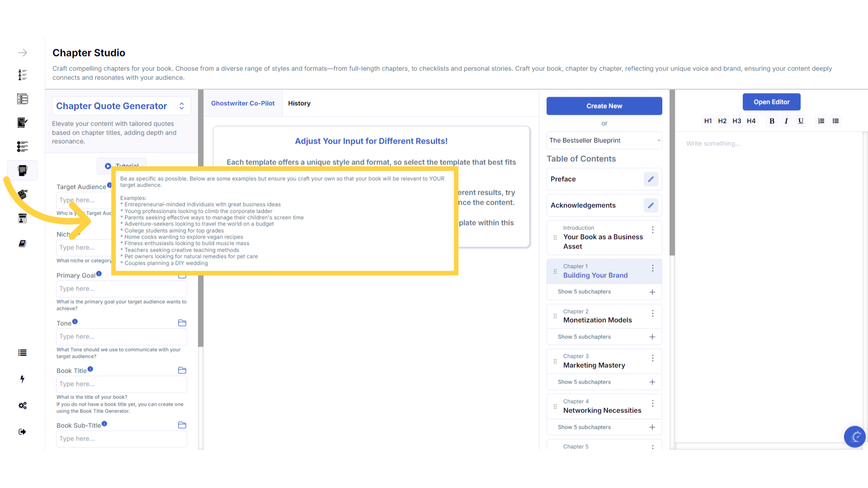Screen dimensions: 868x488
Task: Open Chapter 2 three-dot options menu
Action: (x=652, y=314)
